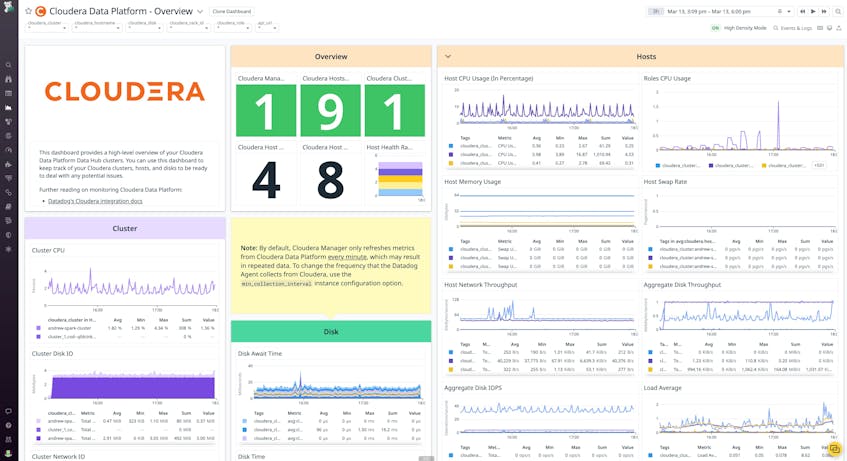Open the TV mode icon next to Events & Logs
This screenshot has height=461, width=847.
pyautogui.click(x=820, y=28)
